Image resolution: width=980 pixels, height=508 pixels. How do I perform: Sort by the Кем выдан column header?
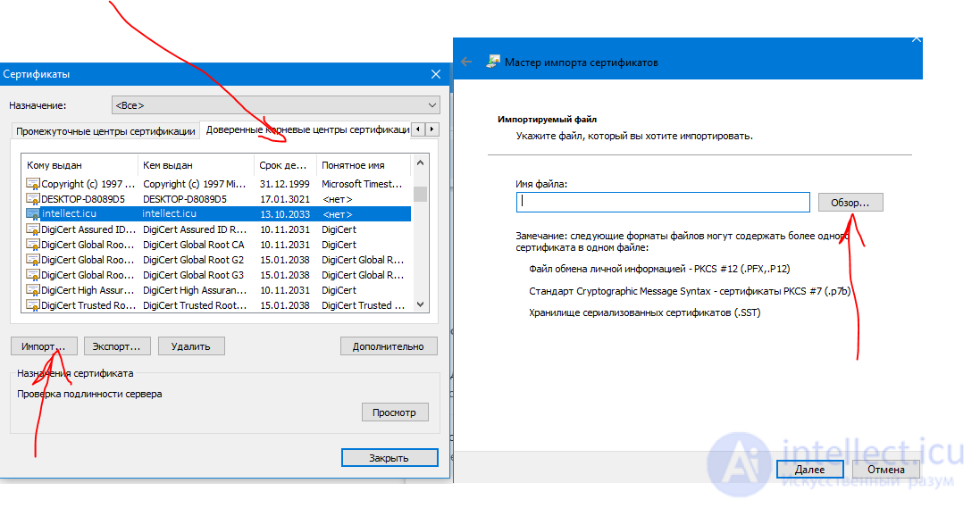click(196, 165)
